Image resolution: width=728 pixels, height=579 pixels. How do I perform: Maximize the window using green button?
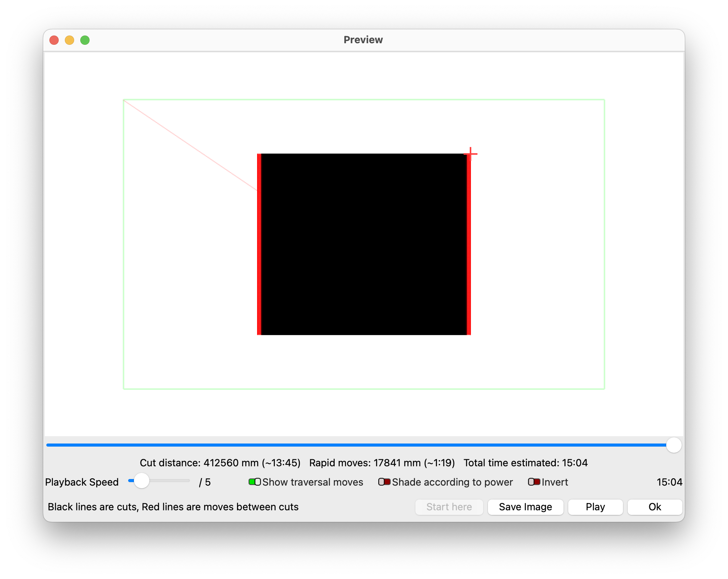click(85, 40)
